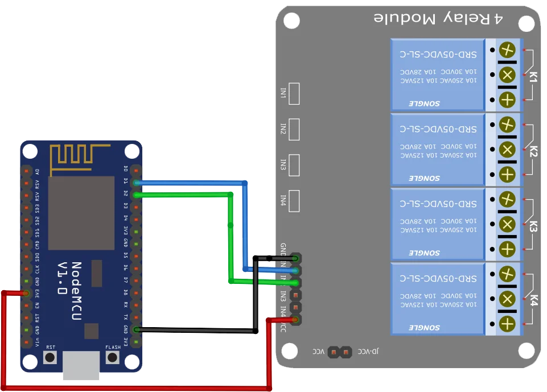Click K4 relay's middle X screw terminal
This screenshot has height=392, width=547.
click(507, 299)
